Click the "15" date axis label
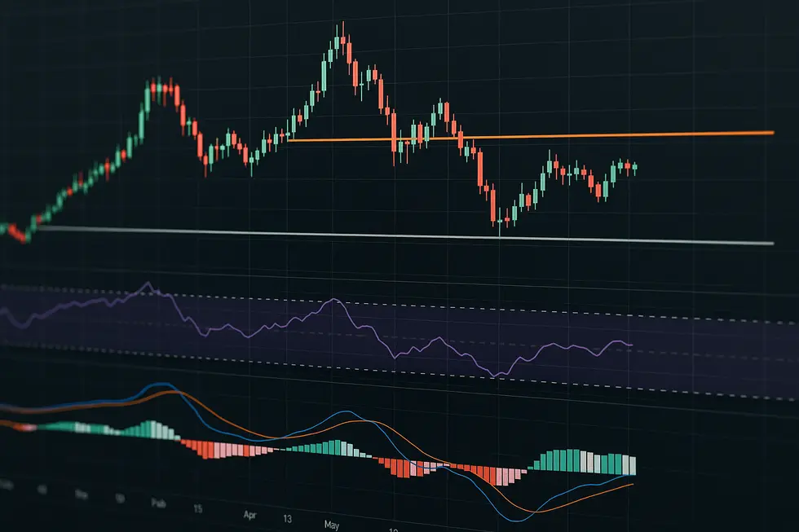The image size is (799, 532). (197, 508)
